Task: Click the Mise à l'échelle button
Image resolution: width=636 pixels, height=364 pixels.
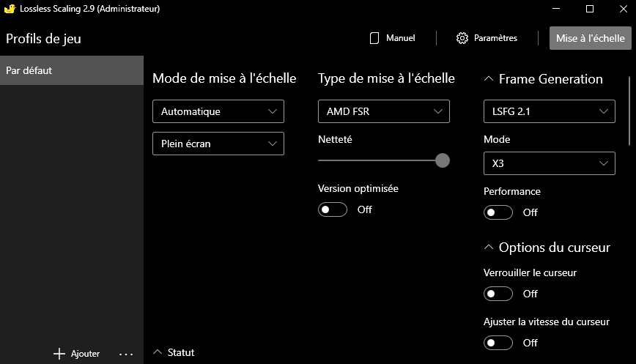Action: (590, 38)
